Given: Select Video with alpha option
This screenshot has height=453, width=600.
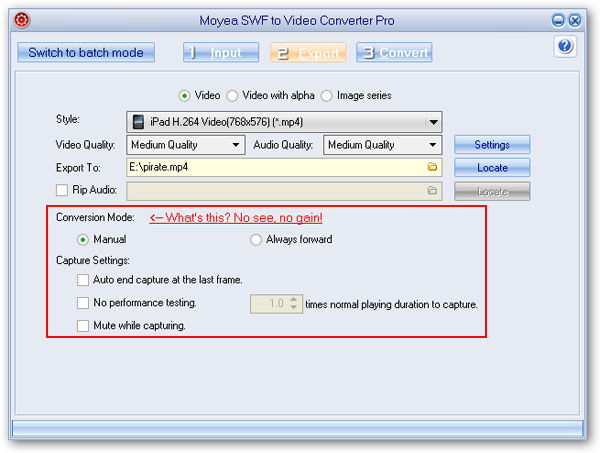Looking at the screenshot, I should click(x=232, y=96).
